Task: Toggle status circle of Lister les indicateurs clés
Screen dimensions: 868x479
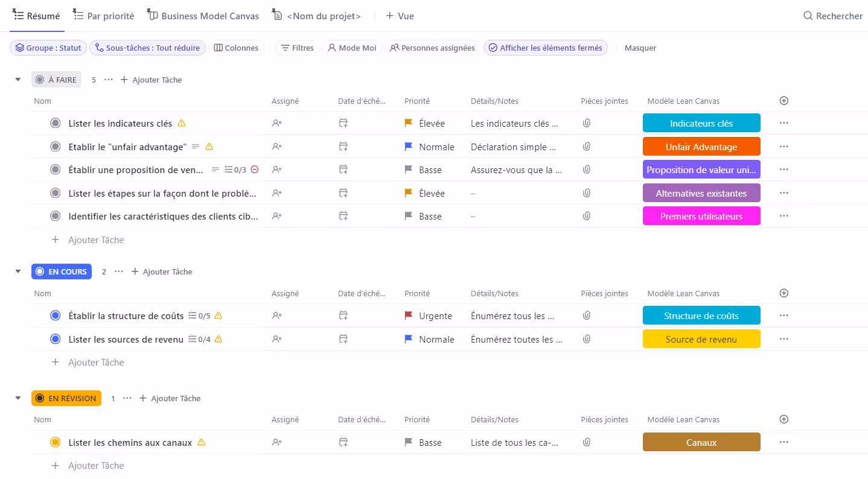Action: pyautogui.click(x=56, y=123)
